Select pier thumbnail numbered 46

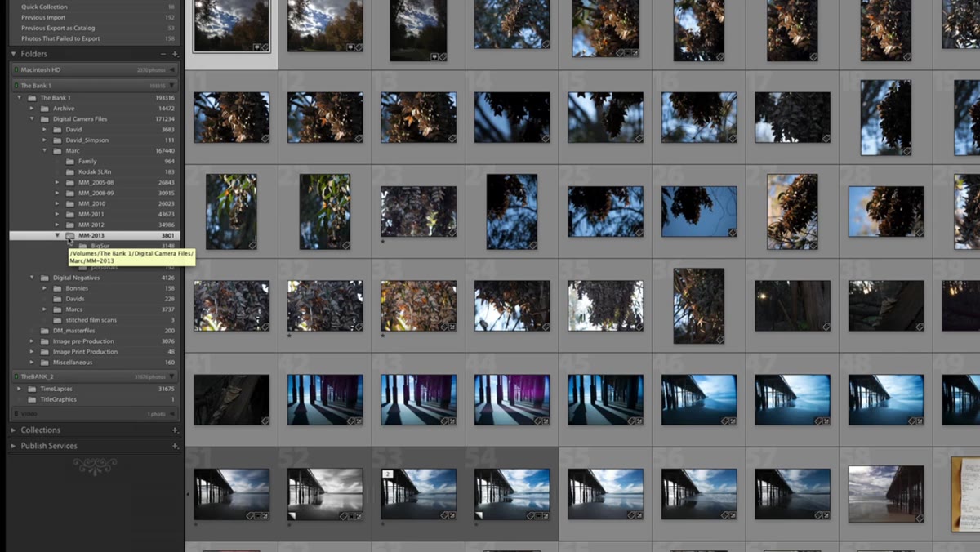[x=699, y=400]
